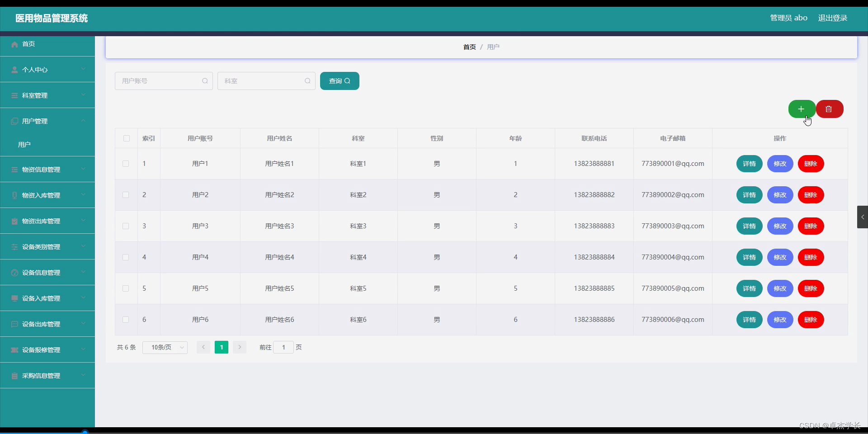
Task: Click the 设备信息管理 globe icon
Action: 15,273
